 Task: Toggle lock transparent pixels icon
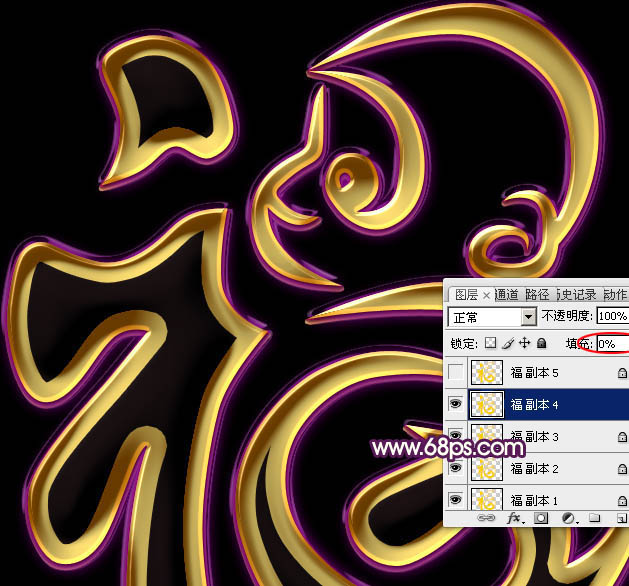click(x=490, y=343)
